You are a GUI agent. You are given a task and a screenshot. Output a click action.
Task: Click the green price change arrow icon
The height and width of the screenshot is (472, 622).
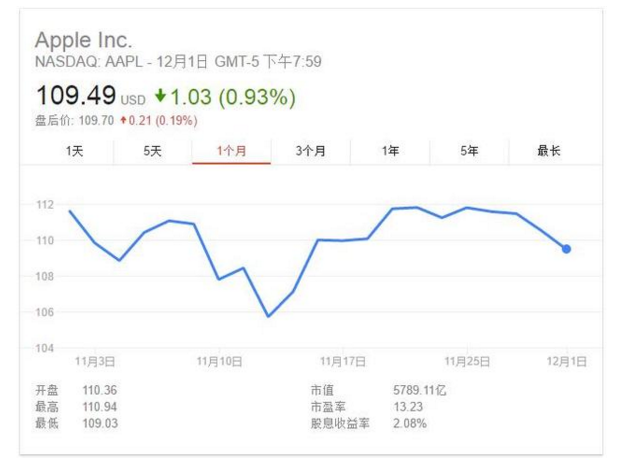click(160, 98)
